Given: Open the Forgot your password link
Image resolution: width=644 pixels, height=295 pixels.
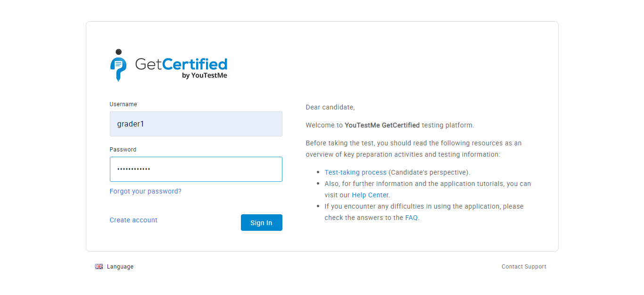Looking at the screenshot, I should click(x=145, y=192).
